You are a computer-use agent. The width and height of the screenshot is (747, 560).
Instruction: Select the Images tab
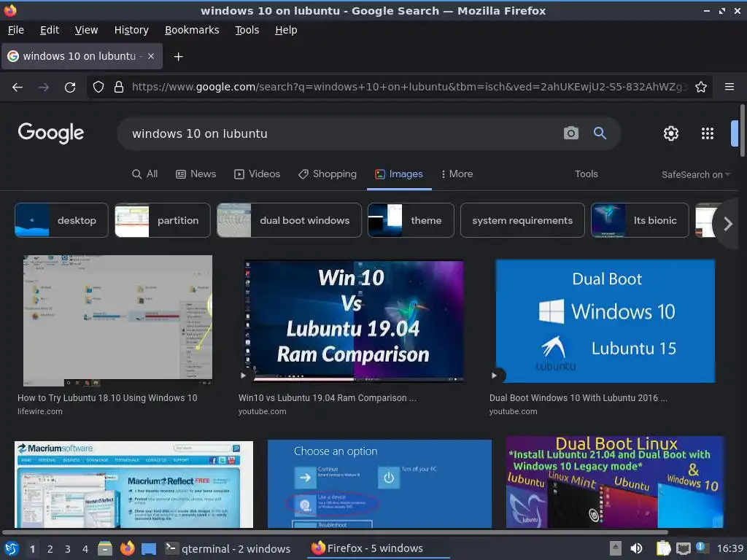coord(399,174)
